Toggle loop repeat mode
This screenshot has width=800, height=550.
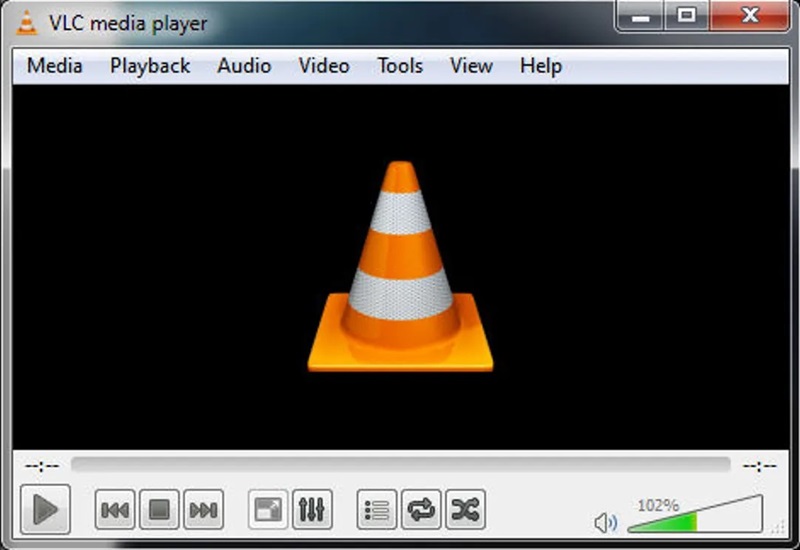click(421, 509)
